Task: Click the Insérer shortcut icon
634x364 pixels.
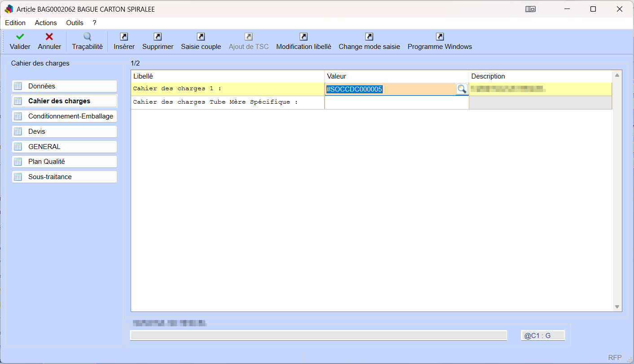Action: click(x=124, y=37)
